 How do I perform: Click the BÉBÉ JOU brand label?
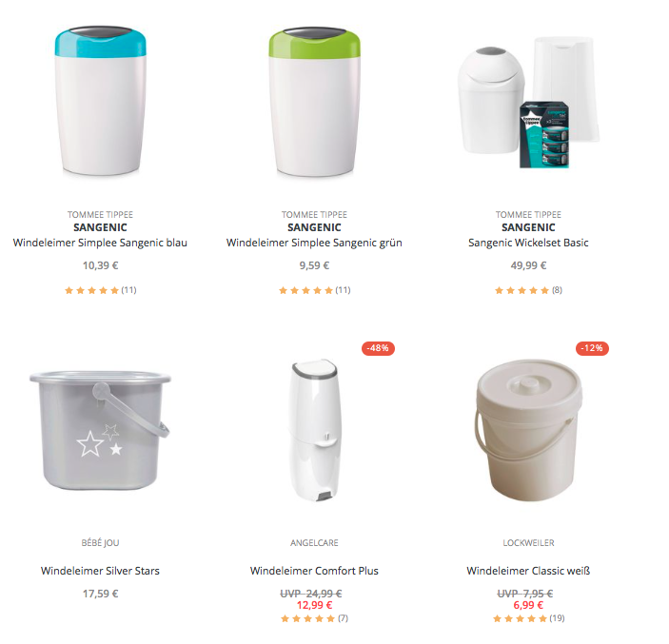(x=100, y=543)
